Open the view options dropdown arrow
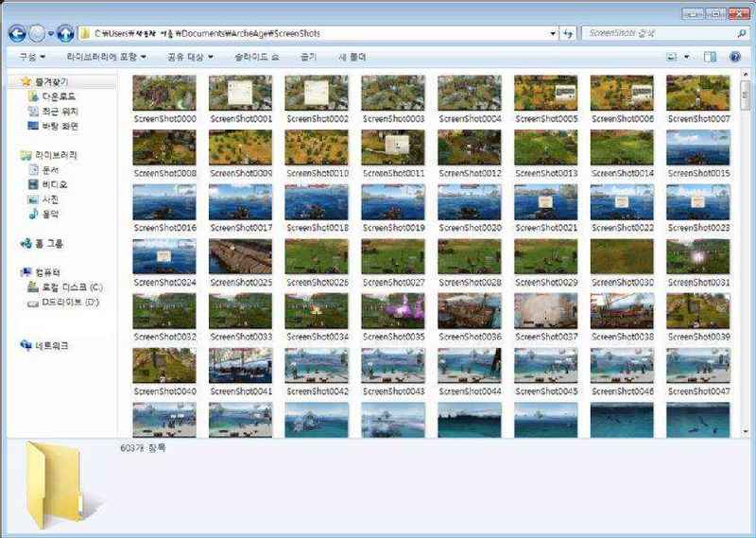 (687, 57)
